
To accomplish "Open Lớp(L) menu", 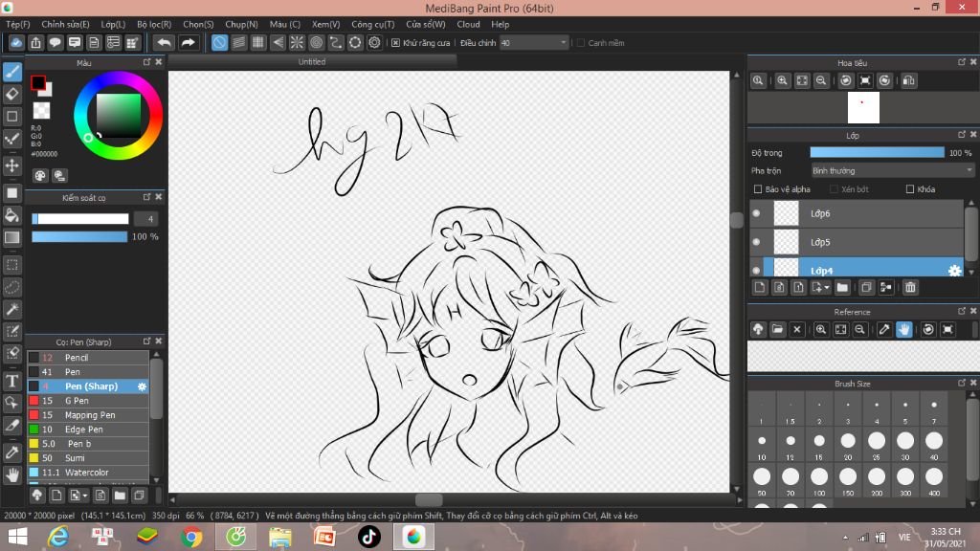I will pyautogui.click(x=113, y=24).
